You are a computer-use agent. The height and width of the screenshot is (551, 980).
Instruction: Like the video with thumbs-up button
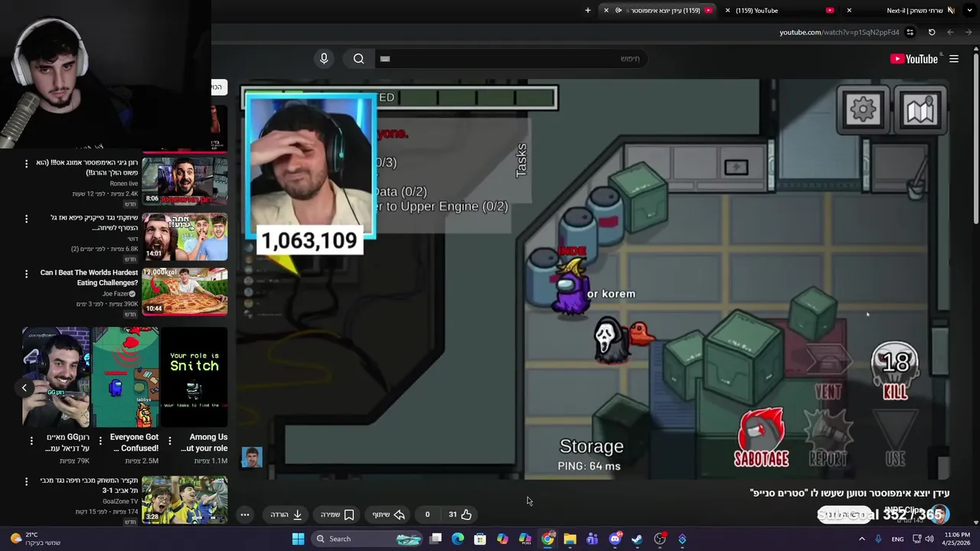[x=460, y=514]
